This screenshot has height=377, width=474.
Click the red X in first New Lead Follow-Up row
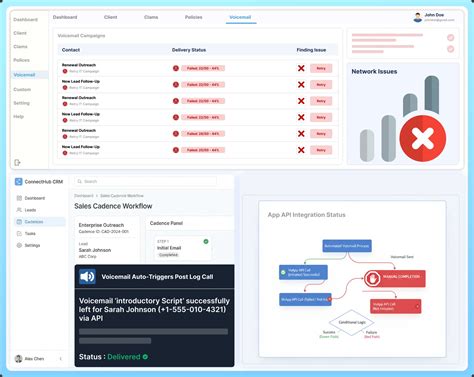coord(301,85)
